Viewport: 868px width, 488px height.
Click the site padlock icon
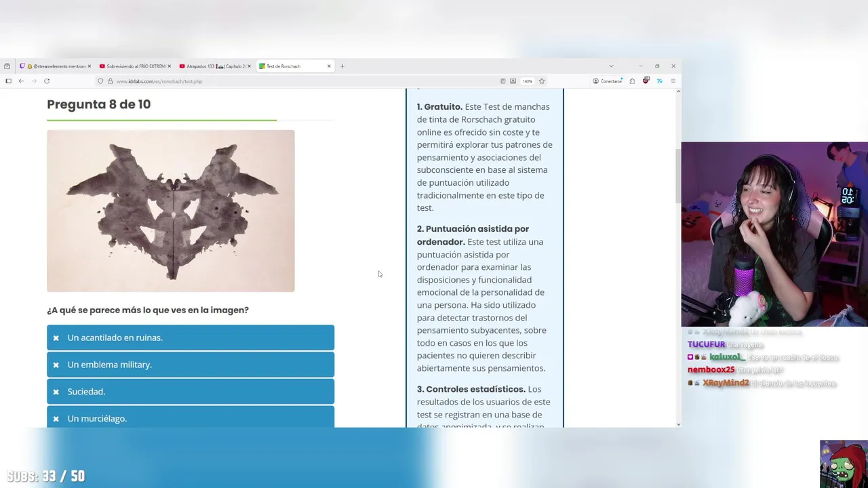[x=110, y=81]
